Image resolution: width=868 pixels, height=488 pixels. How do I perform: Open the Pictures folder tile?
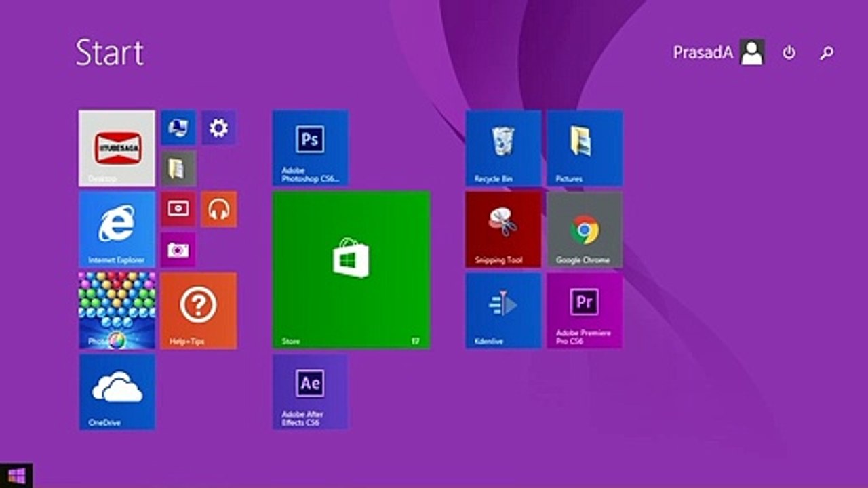pos(584,148)
